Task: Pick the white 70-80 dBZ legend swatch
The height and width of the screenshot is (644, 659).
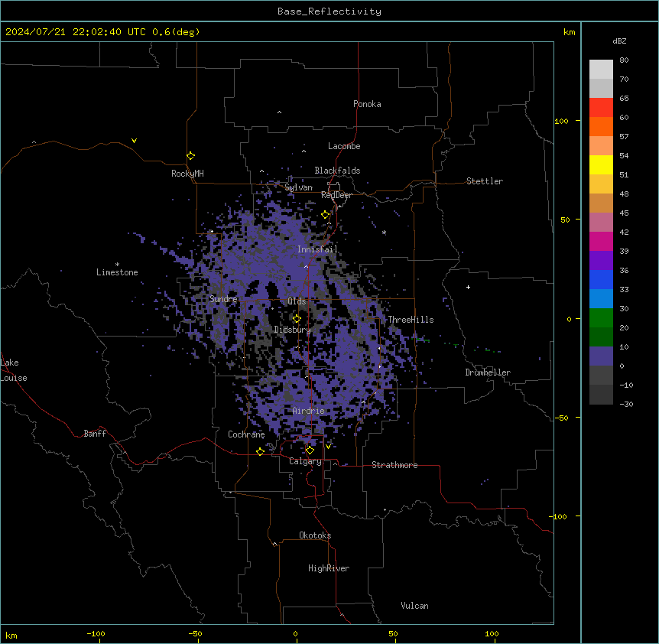Action: point(601,70)
